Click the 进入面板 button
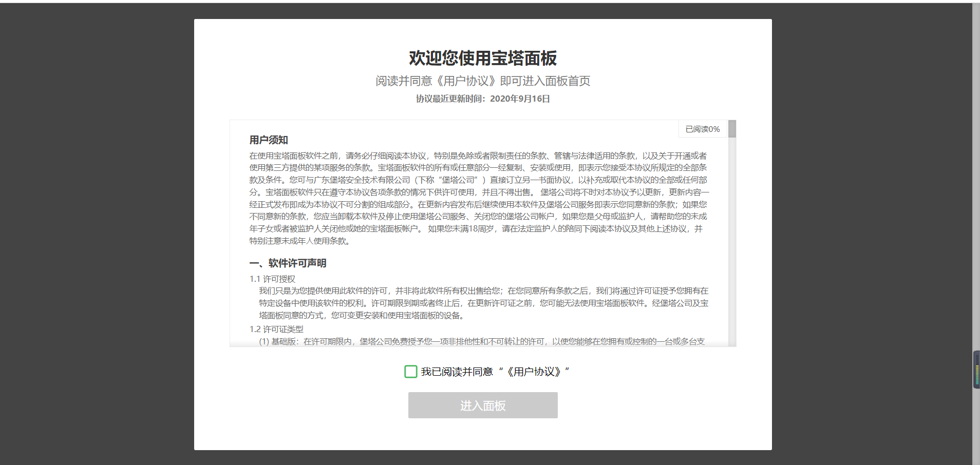Screen dimensions: 980x465 pyautogui.click(x=483, y=405)
